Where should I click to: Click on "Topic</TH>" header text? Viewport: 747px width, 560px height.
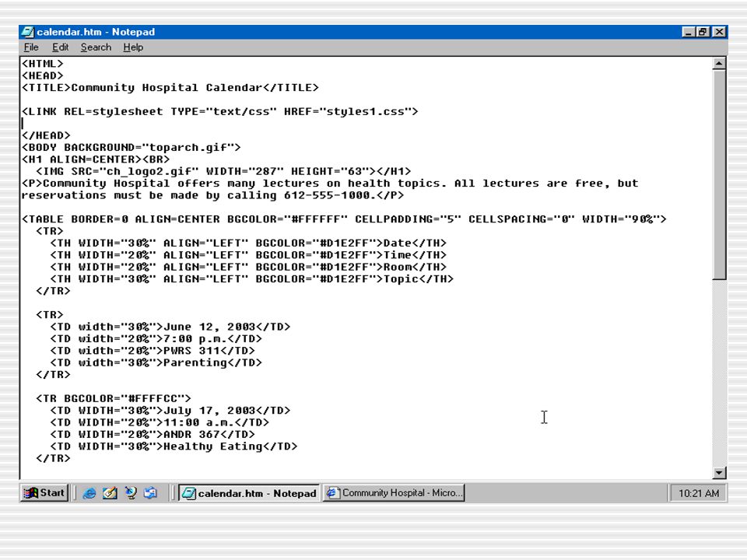pyautogui.click(x=419, y=279)
